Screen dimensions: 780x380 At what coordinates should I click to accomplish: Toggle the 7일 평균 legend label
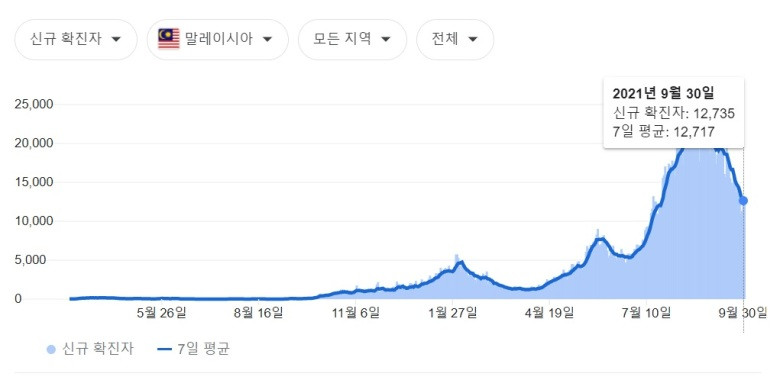click(x=203, y=349)
